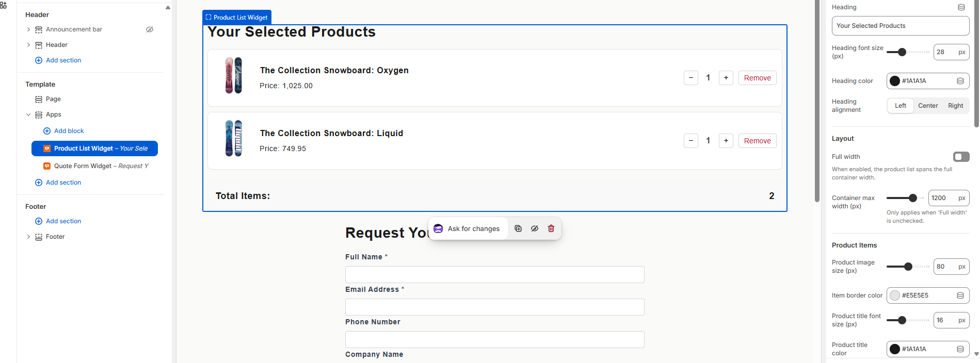Click Product List Widget orange app icon
This screenshot has width=980, height=363.
point(47,148)
